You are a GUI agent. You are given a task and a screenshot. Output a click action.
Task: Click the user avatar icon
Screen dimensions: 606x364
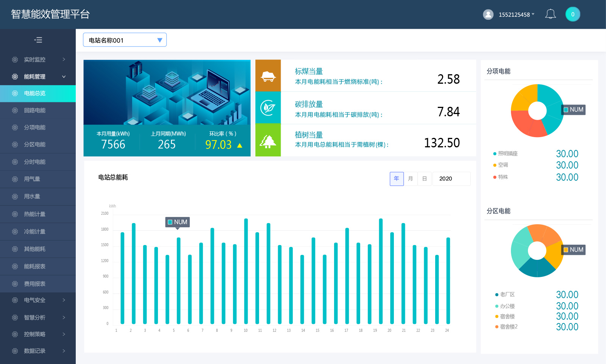point(488,14)
